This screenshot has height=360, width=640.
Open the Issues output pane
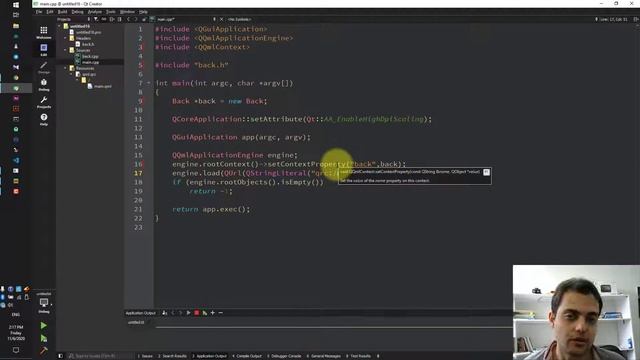(x=145, y=356)
